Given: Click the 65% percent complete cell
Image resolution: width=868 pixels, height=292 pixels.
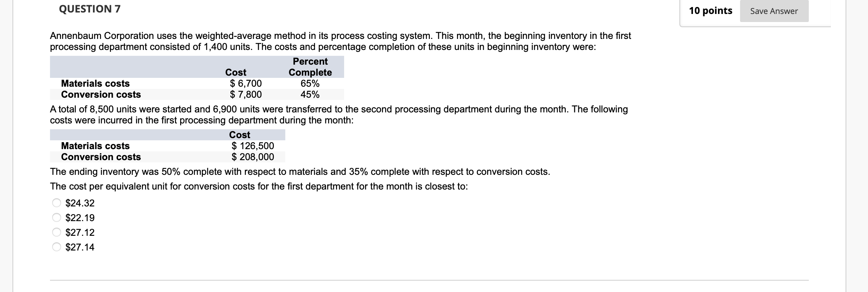Looking at the screenshot, I should (310, 83).
